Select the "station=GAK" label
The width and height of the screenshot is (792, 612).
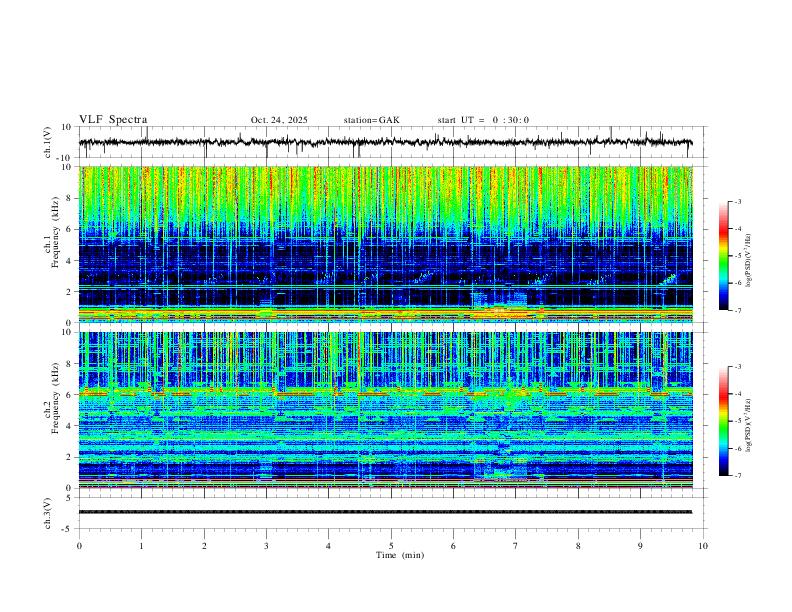pos(371,120)
